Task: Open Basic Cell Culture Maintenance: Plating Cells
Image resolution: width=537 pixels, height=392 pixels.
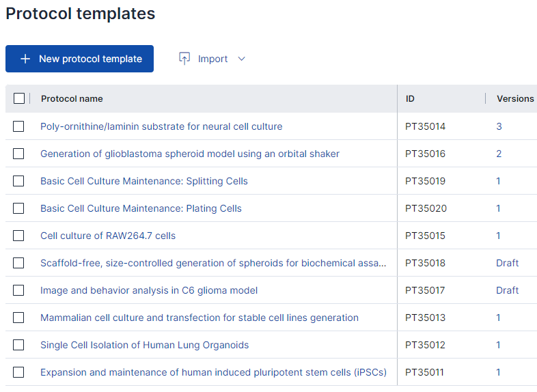Action: (141, 208)
